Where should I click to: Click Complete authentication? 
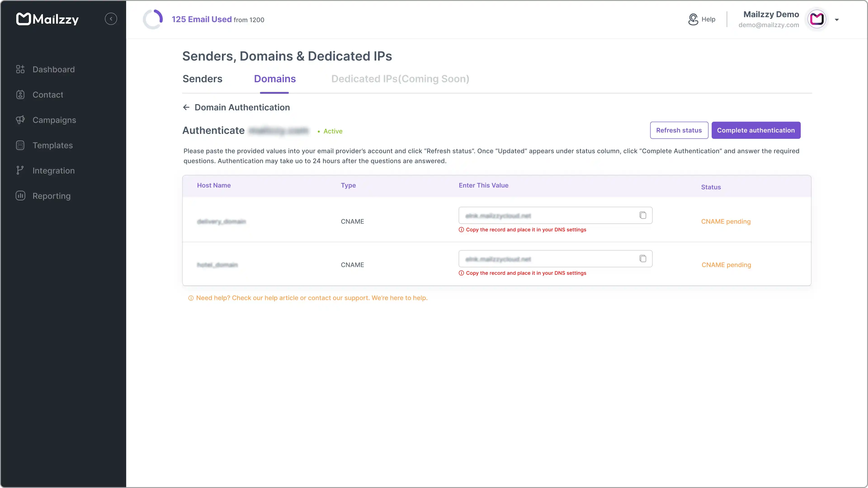point(756,130)
